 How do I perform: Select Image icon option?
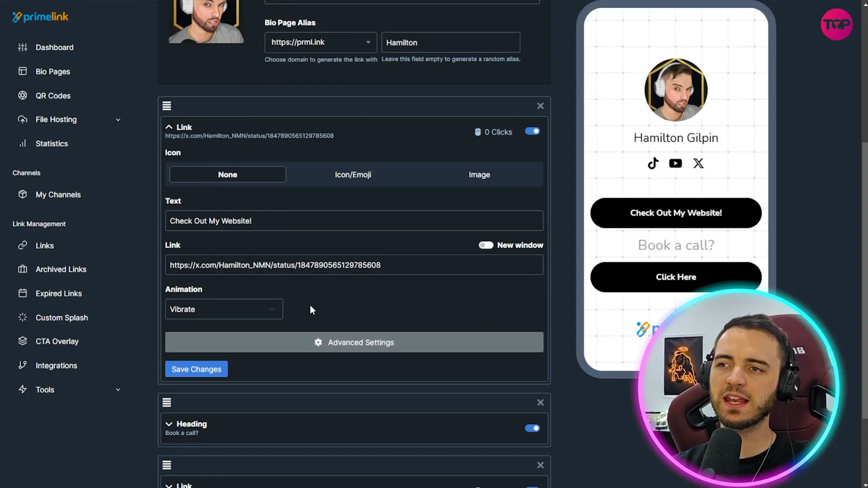pos(479,174)
